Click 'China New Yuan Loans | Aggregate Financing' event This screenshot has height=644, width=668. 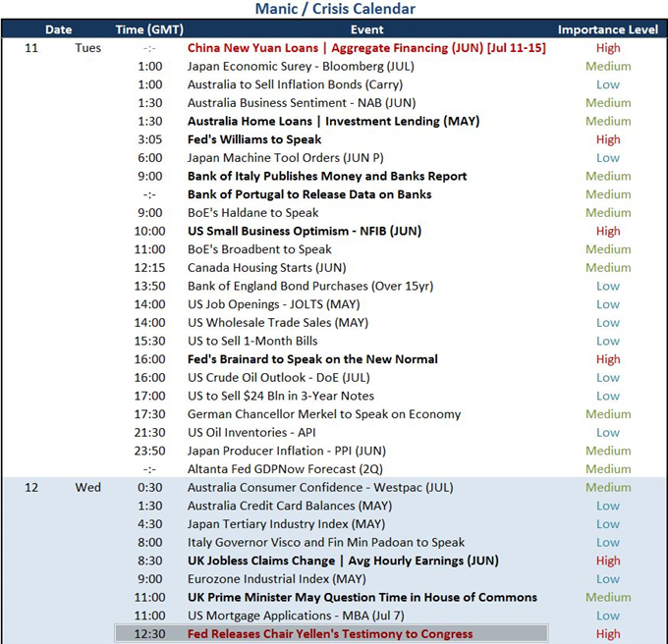coord(366,48)
